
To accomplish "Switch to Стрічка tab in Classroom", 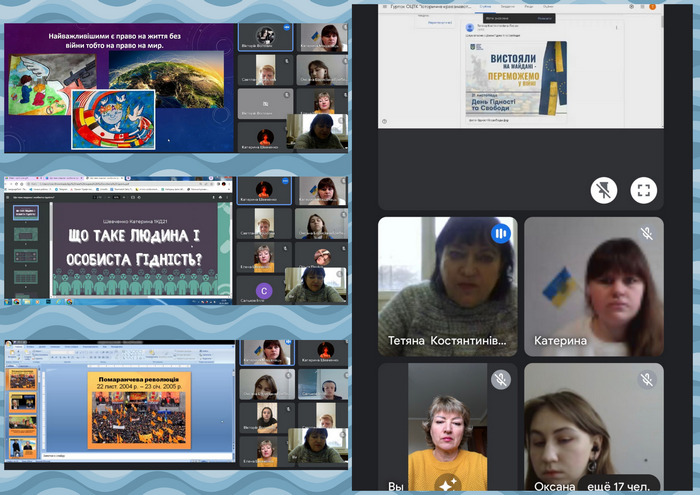I will tap(485, 7).
